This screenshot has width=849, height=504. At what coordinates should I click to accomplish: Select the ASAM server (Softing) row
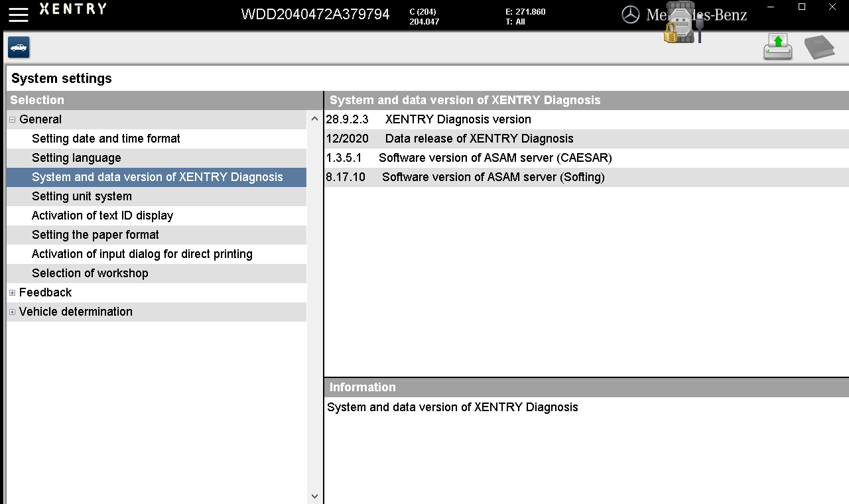point(586,177)
